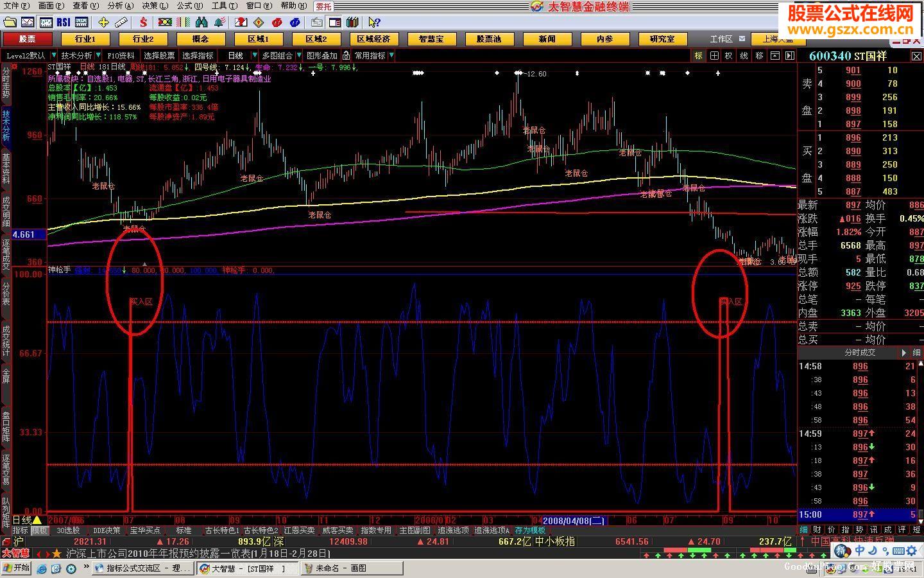
Task: Open the 分析(A) menu
Action: [x=120, y=6]
